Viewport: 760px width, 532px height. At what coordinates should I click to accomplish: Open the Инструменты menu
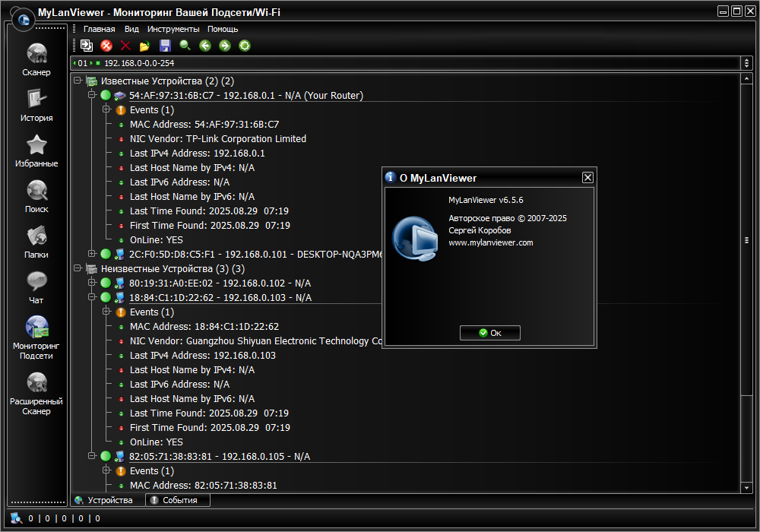point(173,29)
